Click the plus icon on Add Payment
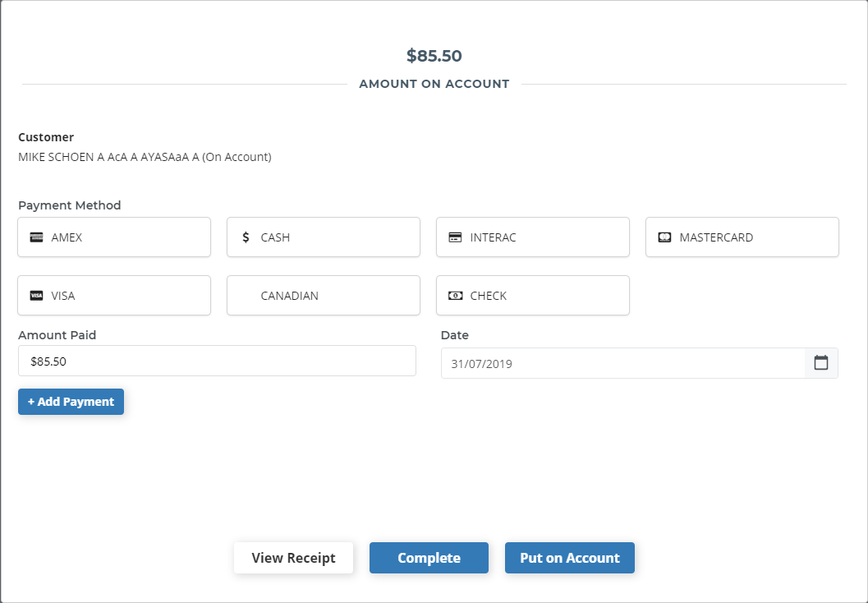The width and height of the screenshot is (868, 603). click(31, 402)
